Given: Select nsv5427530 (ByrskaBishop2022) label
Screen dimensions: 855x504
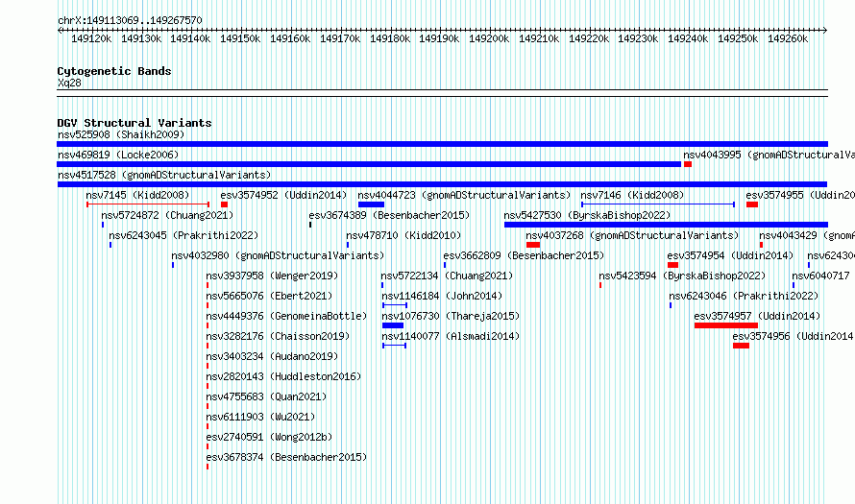Looking at the screenshot, I should (587, 215).
